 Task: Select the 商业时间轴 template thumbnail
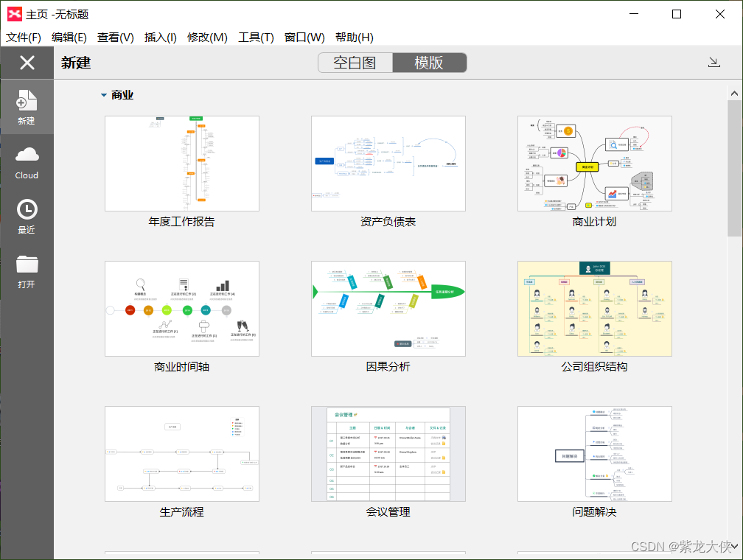tap(182, 309)
